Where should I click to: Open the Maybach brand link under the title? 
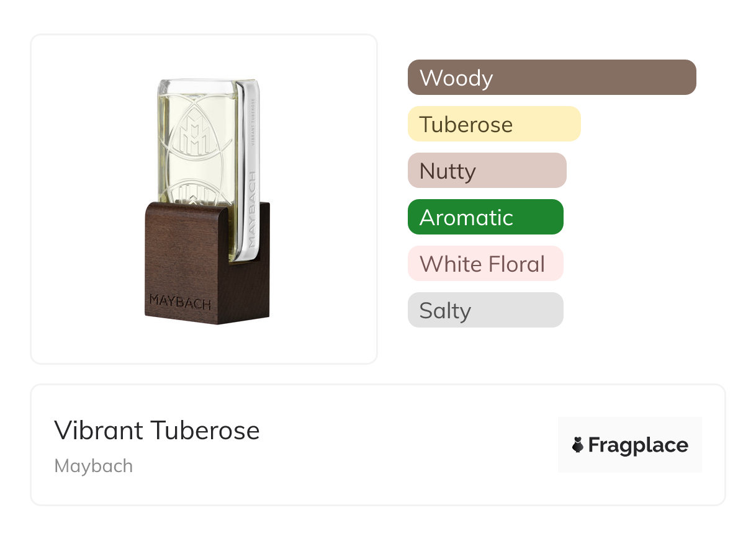(93, 466)
